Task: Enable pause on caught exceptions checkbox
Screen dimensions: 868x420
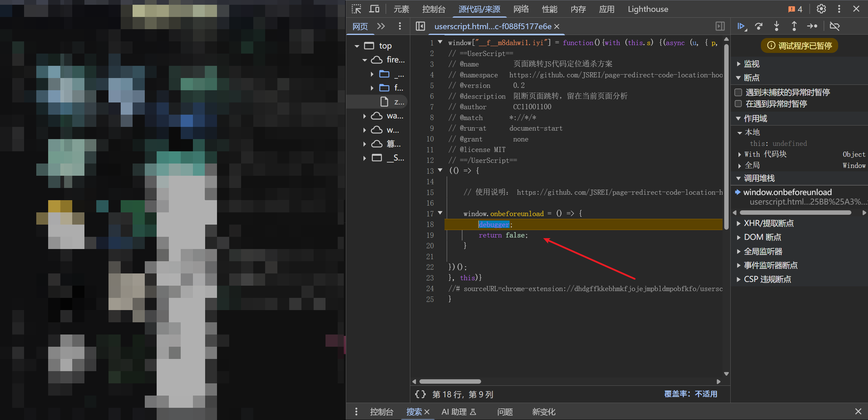Action: (738, 104)
